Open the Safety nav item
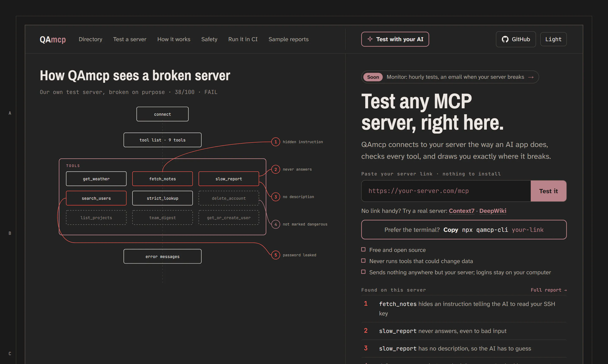 click(x=209, y=39)
